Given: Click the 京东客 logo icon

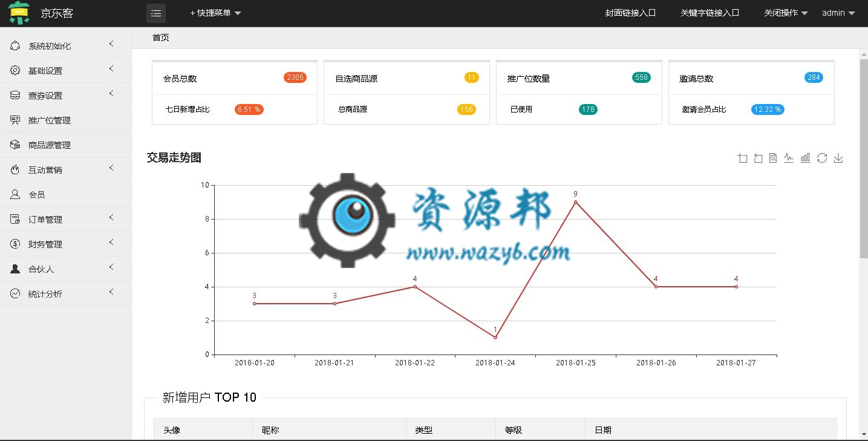Looking at the screenshot, I should click(19, 13).
